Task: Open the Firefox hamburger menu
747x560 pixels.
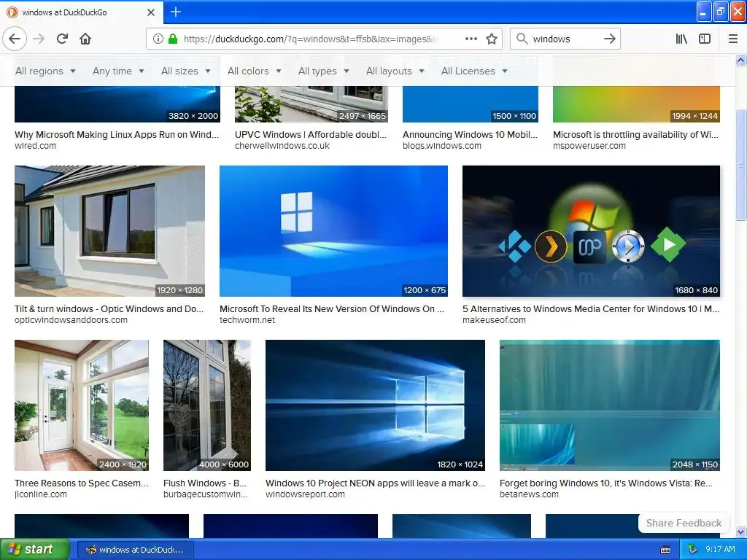Action: tap(733, 39)
